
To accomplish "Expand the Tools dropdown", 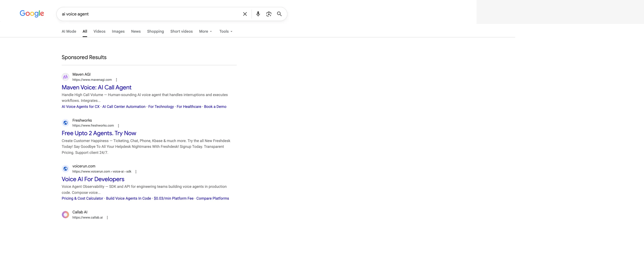I will click(226, 31).
